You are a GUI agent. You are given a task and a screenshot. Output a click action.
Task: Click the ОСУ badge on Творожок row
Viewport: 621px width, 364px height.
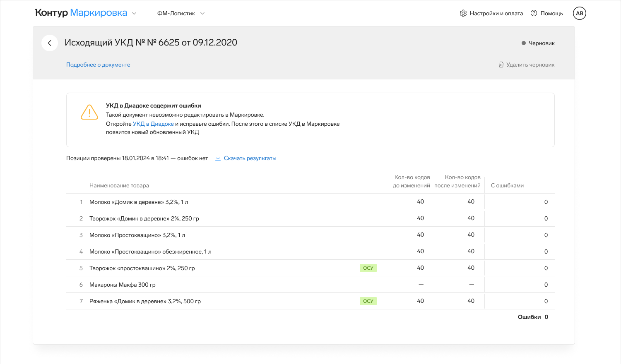[x=368, y=268]
